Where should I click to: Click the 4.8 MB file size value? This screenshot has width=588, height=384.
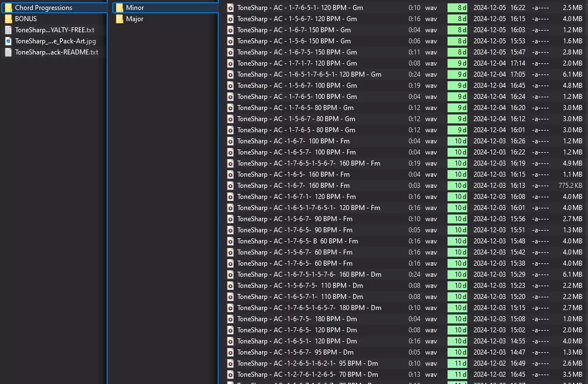(x=572, y=86)
